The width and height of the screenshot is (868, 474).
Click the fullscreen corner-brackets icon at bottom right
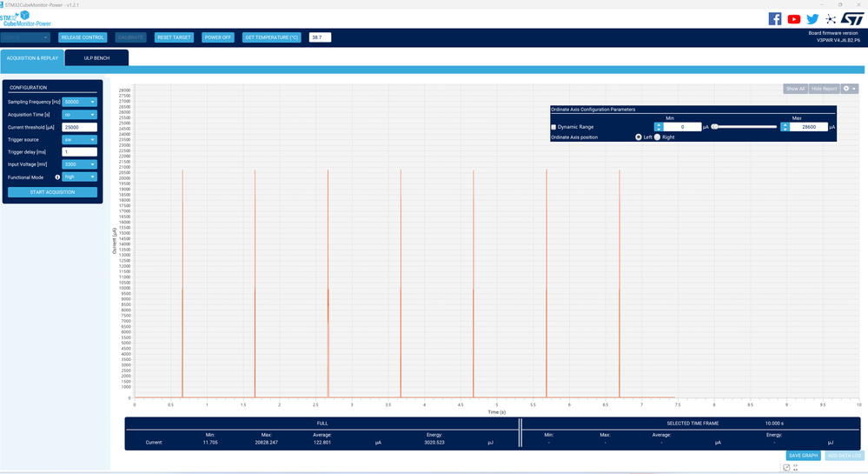click(796, 468)
